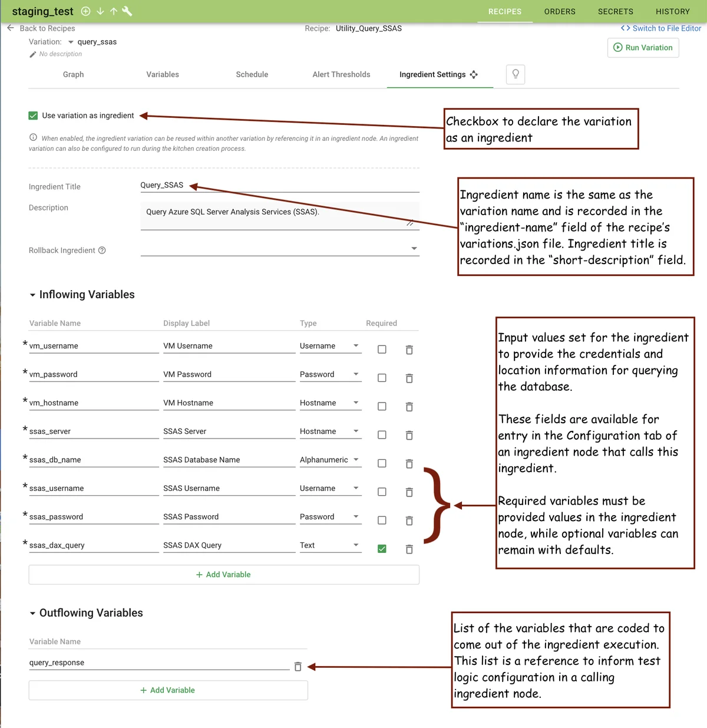
Task: Click the lightbulb icon next to the tabs
Action: [516, 74]
